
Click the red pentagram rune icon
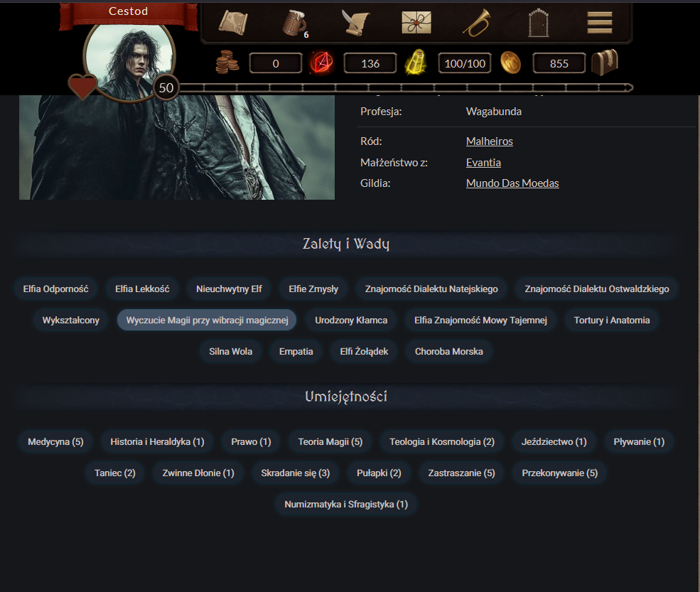point(322,63)
